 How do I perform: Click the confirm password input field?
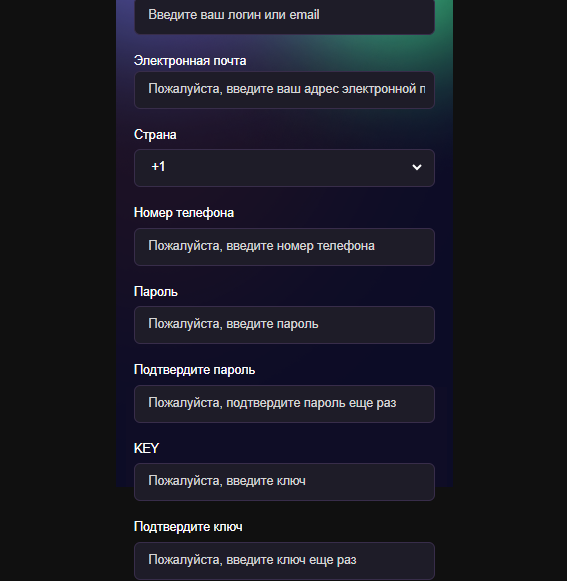[284, 404]
